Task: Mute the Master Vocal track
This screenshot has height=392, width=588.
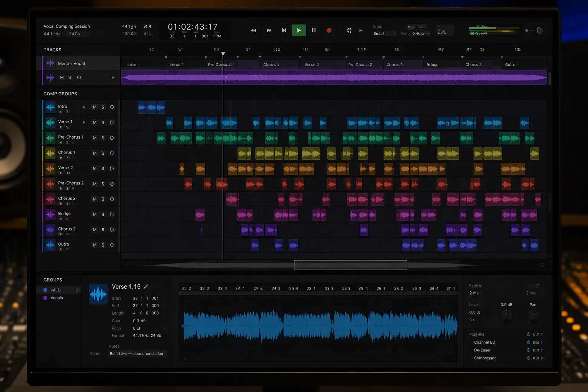Action: coord(62,77)
